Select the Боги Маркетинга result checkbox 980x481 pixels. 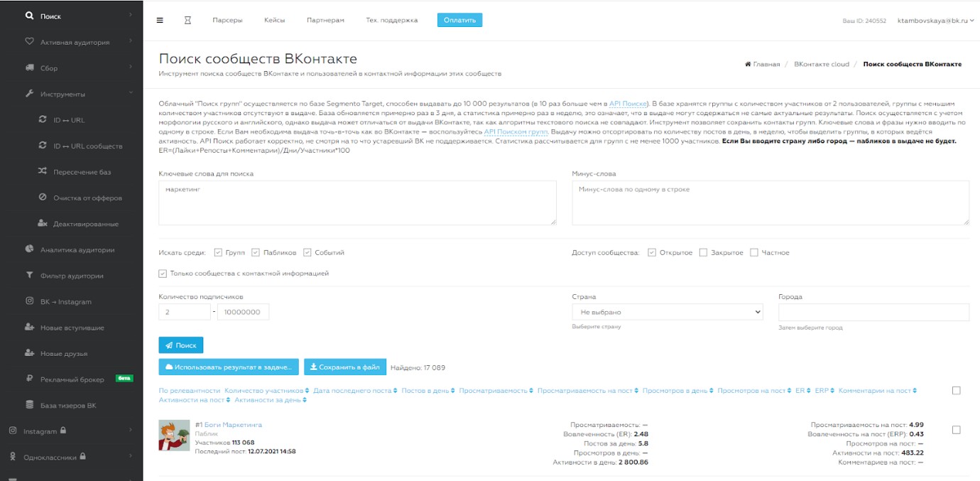tap(956, 430)
